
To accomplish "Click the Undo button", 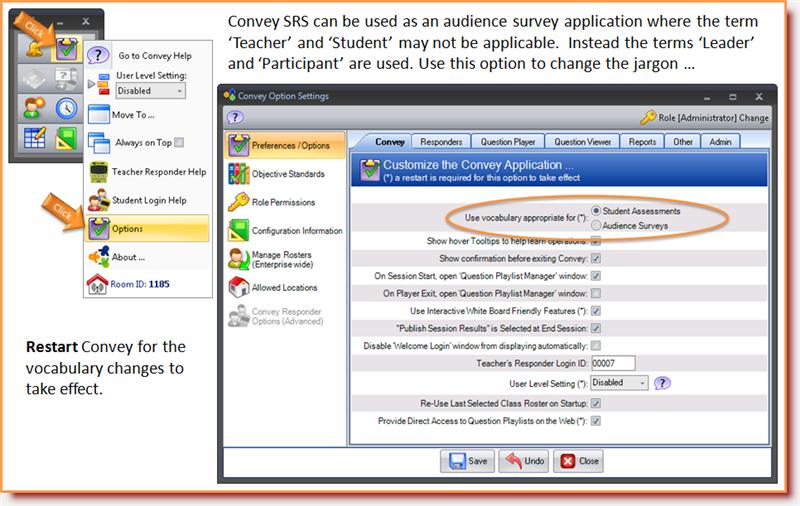I will (x=523, y=461).
